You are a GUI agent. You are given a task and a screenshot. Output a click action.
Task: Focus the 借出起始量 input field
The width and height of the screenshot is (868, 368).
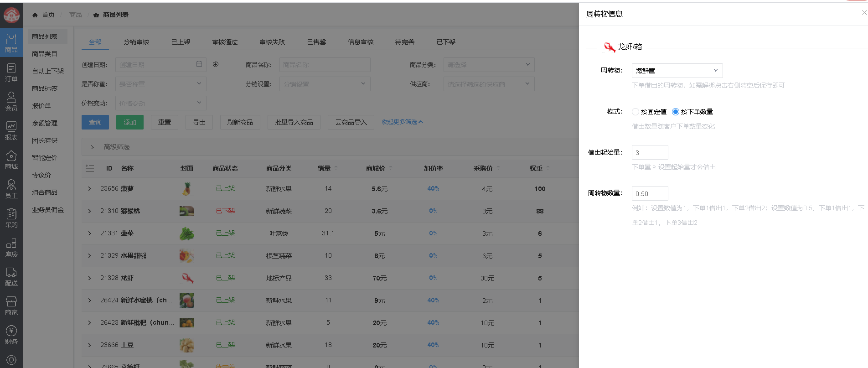point(650,152)
